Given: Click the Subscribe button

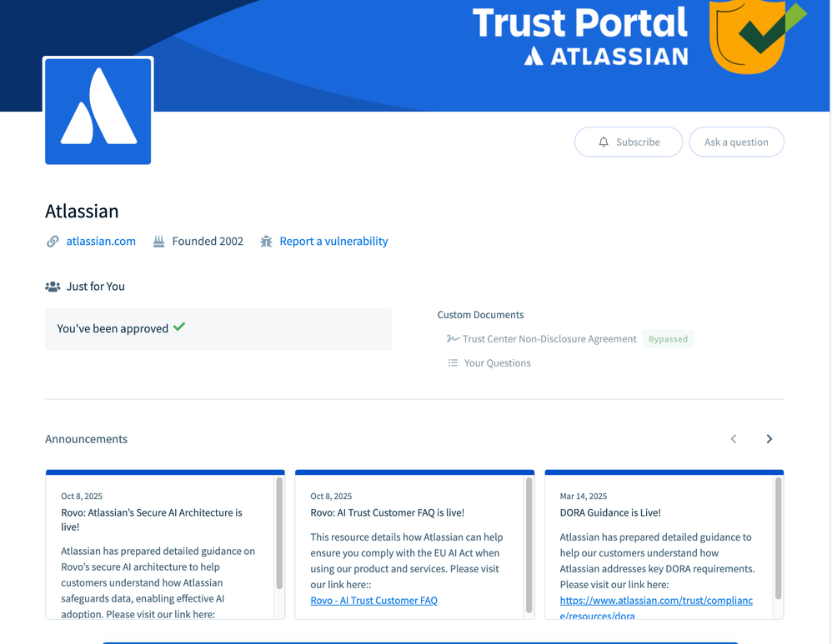Looking at the screenshot, I should point(629,142).
